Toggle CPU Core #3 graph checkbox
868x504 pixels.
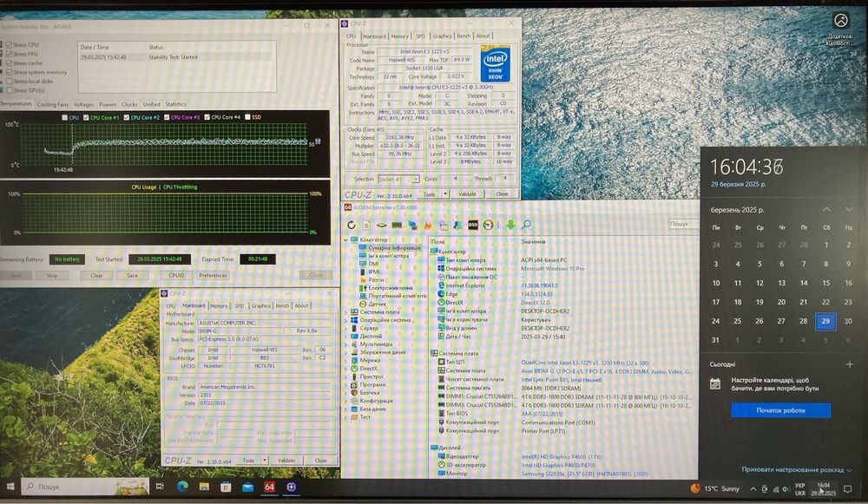(x=167, y=117)
